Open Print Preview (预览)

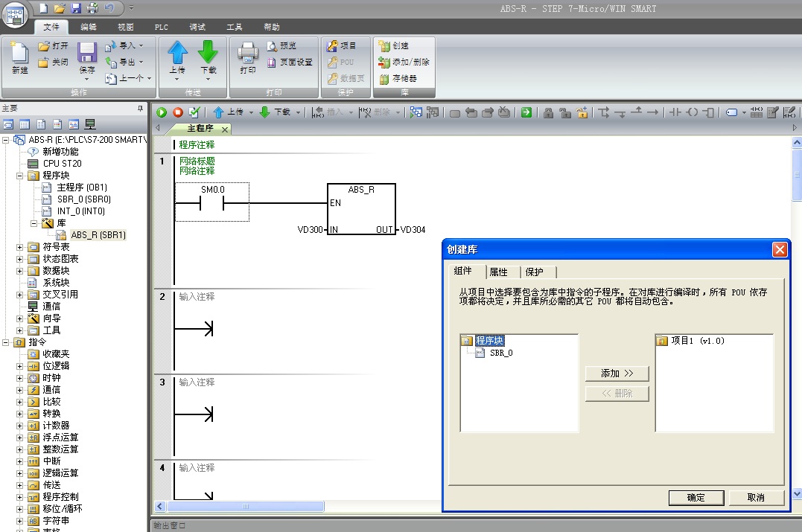click(281, 45)
